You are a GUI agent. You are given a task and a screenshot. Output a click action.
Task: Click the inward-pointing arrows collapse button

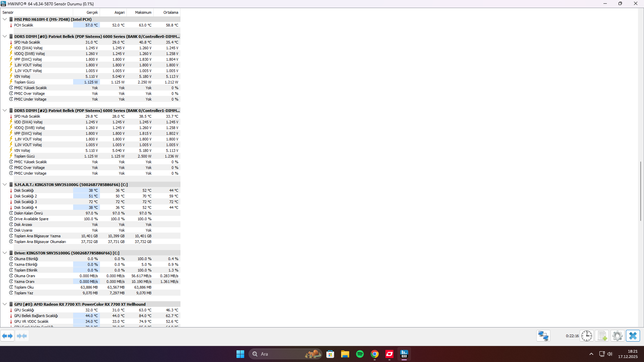tap(22, 336)
